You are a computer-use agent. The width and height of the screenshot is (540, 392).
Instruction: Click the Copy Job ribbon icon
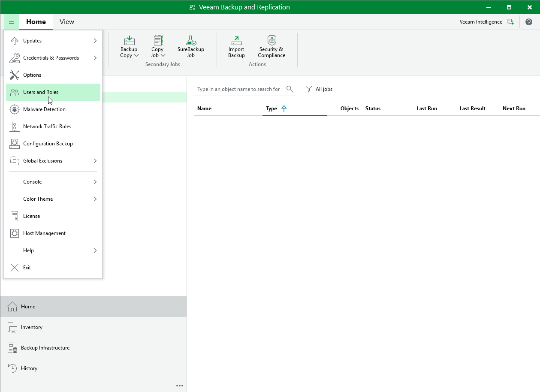tap(158, 40)
